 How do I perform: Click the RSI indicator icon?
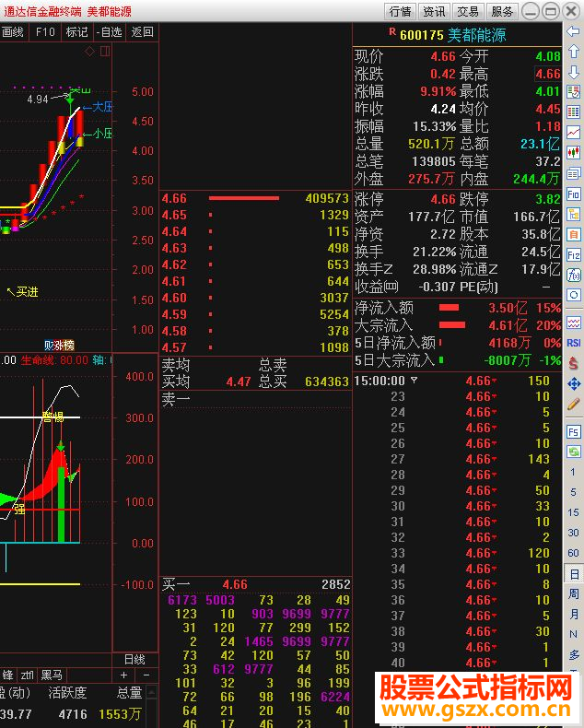573,343
